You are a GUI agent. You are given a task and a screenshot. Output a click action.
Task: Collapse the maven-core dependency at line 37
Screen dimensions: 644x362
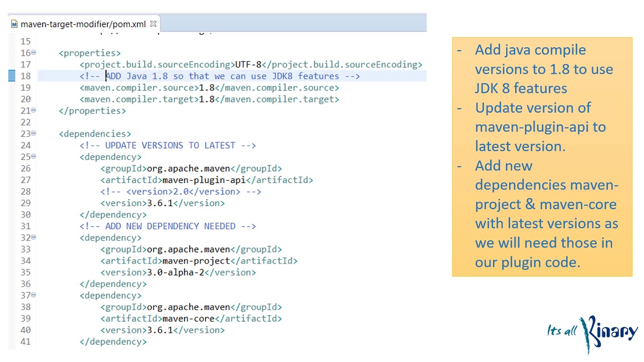(x=34, y=295)
